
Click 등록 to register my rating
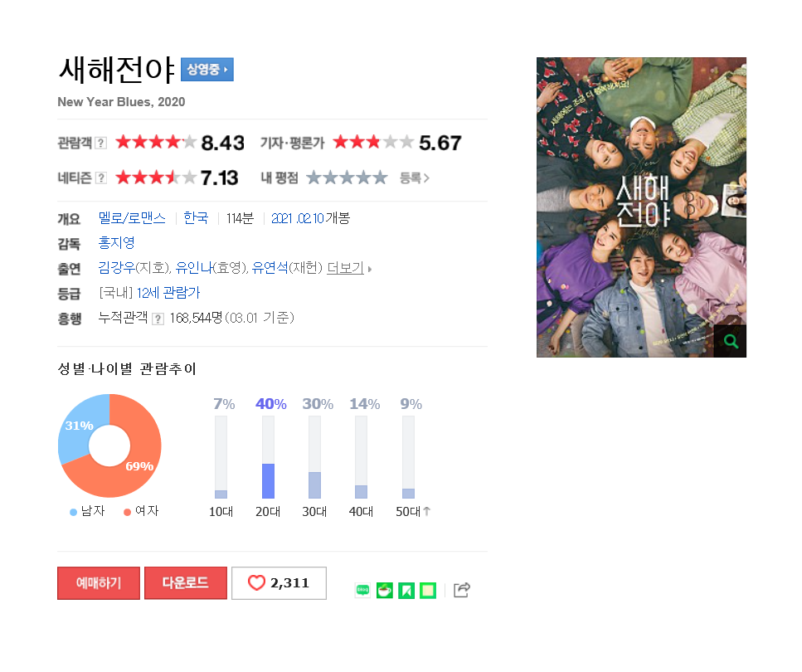[x=415, y=178]
